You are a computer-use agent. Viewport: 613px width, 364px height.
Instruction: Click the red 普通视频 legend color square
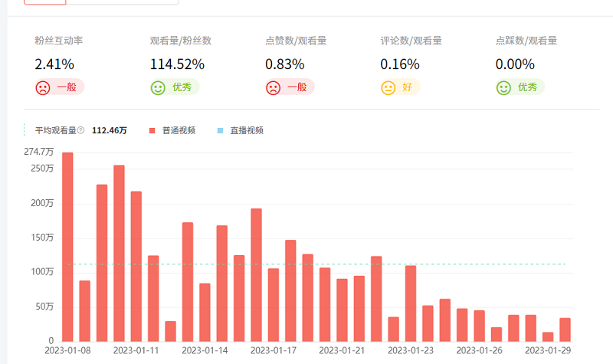152,130
